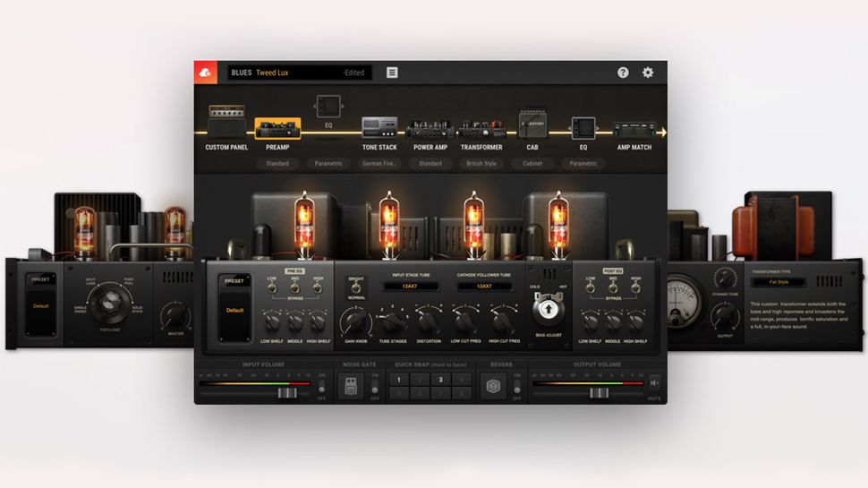Screen dimensions: 868x488
Task: Click the Gain Knob control
Action: tap(355, 321)
